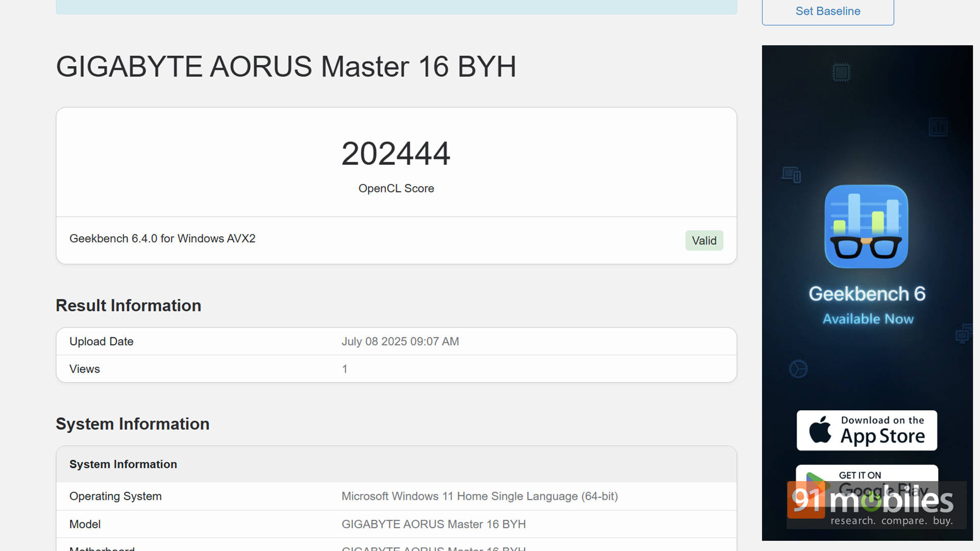The image size is (980, 551).
Task: Click Available Now text in the ad
Action: pyautogui.click(x=868, y=319)
